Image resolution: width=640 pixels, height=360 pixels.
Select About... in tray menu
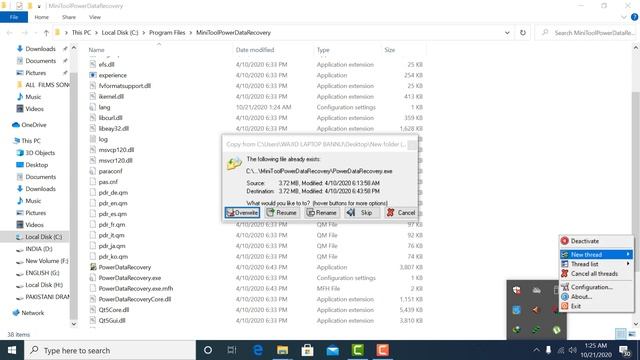point(596,297)
